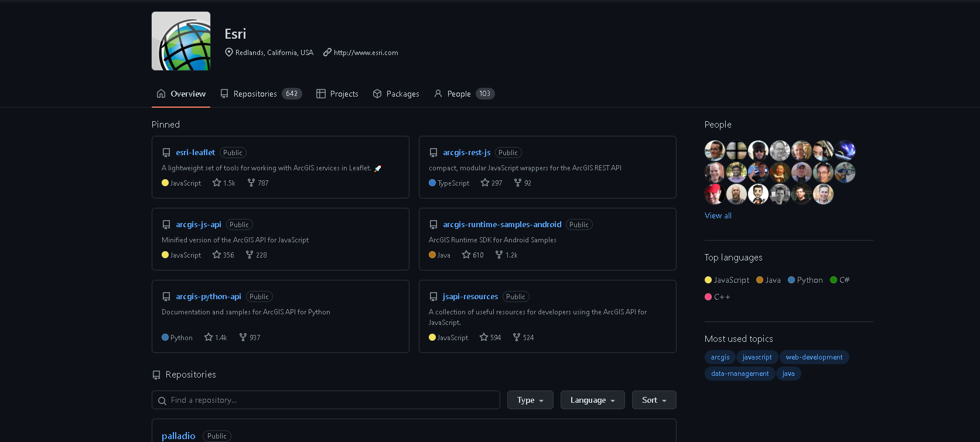980x442 pixels.
Task: Switch to the Repositories tab
Action: coord(261,94)
